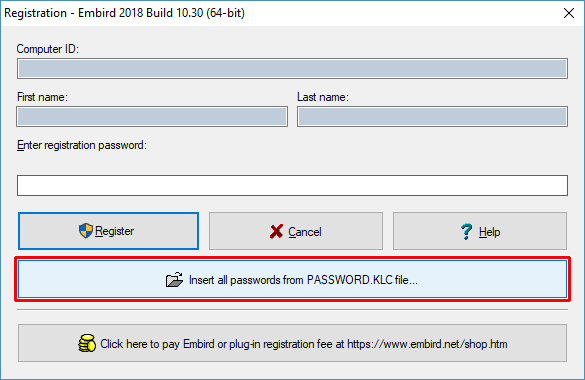The width and height of the screenshot is (585, 380).
Task: Click the Last name field
Action: coord(432,117)
